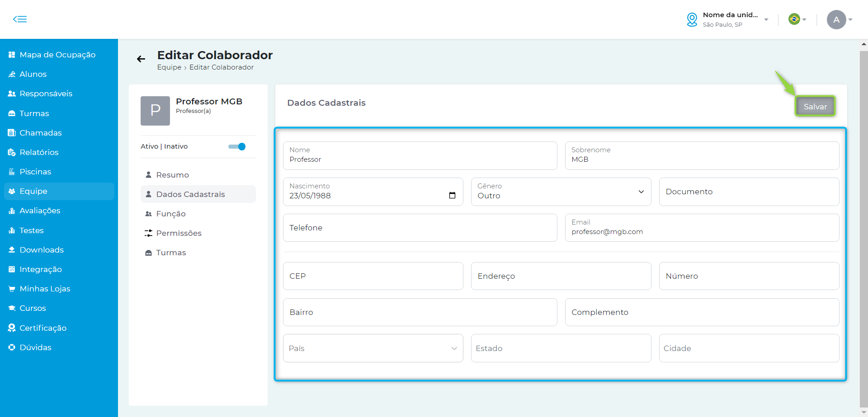Click the Relatórios icon in sidebar
The width and height of the screenshot is (868, 417).
tap(12, 152)
